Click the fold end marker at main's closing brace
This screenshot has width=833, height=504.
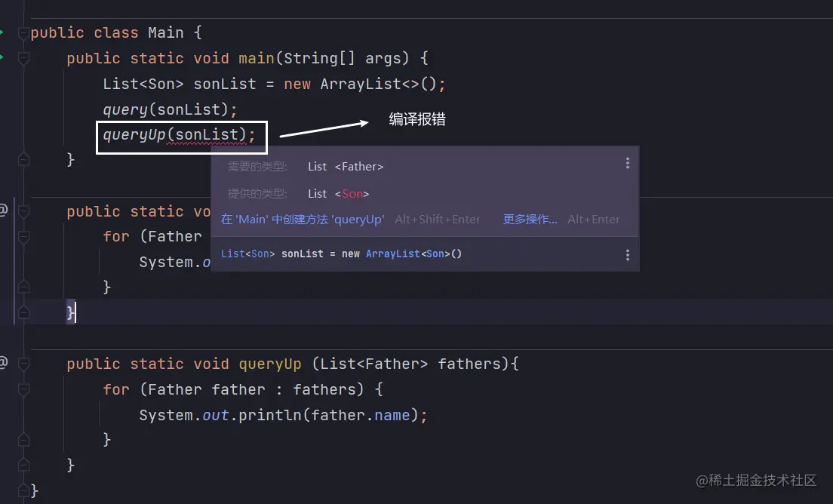23,158
